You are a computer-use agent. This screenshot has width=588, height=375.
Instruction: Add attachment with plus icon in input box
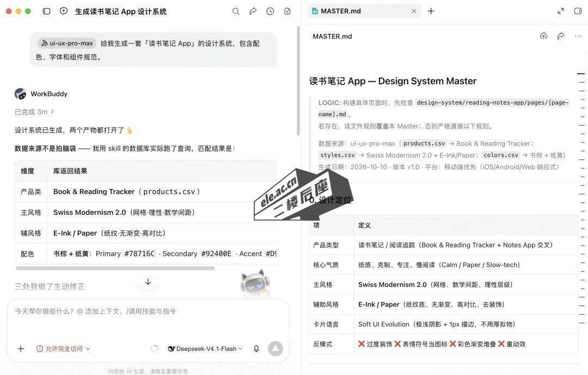click(21, 349)
